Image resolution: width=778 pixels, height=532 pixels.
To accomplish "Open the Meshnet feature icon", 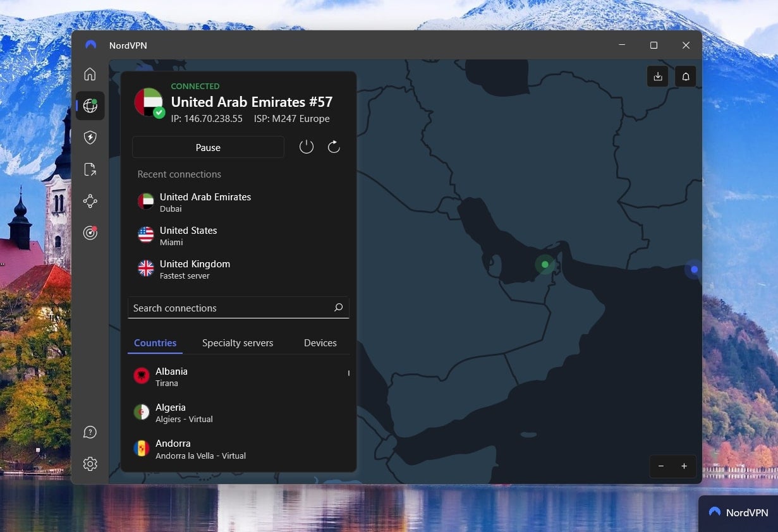I will (90, 201).
